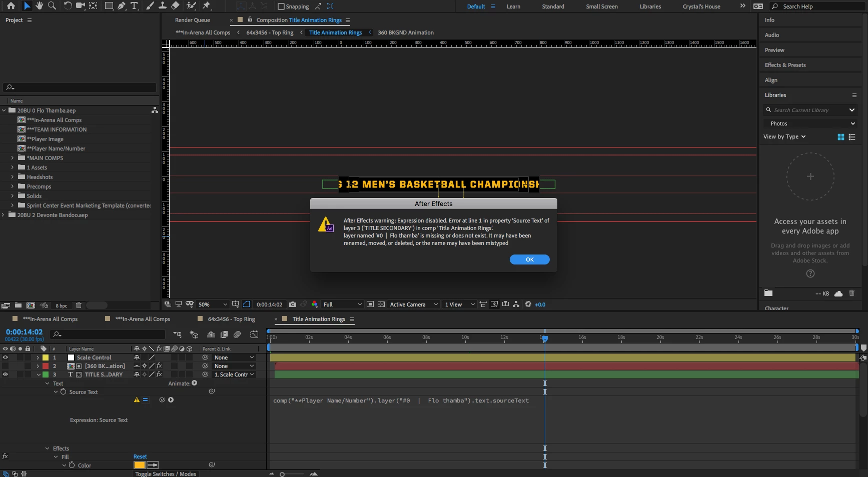The height and width of the screenshot is (477, 868).
Task: Hide the Scale Control layer eye
Action: [x=6, y=357]
